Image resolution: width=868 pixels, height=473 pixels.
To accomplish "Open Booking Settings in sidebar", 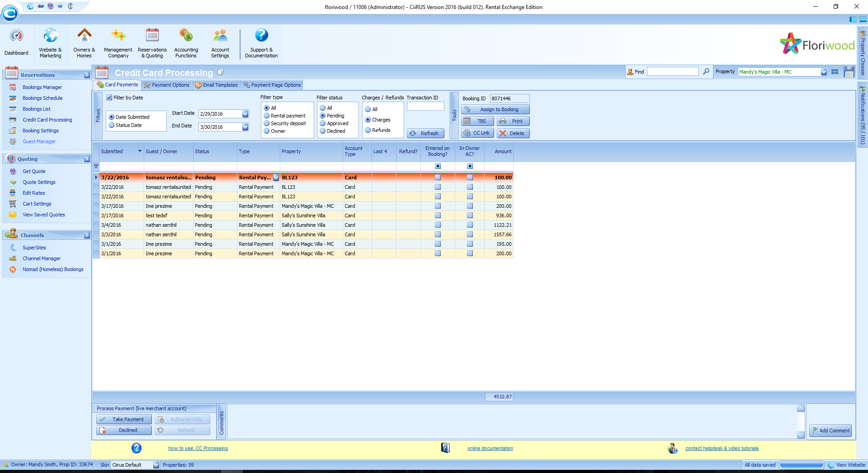I will (41, 131).
